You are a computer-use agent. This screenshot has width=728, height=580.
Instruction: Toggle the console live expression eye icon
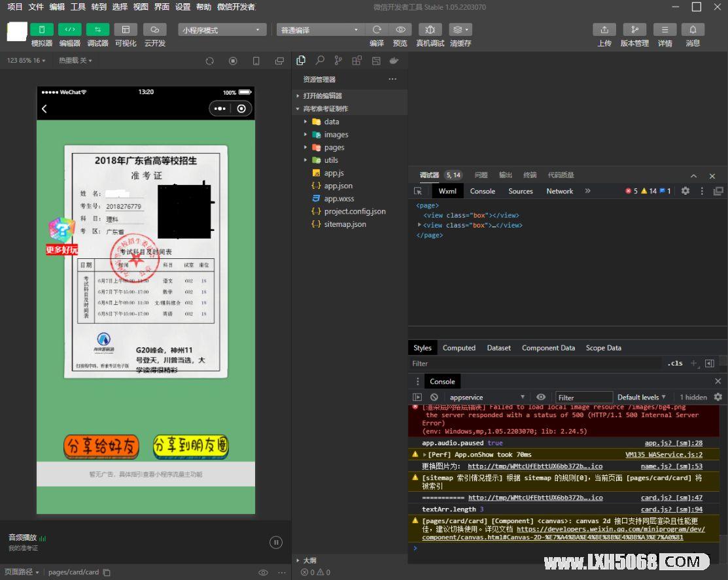pyautogui.click(x=541, y=397)
